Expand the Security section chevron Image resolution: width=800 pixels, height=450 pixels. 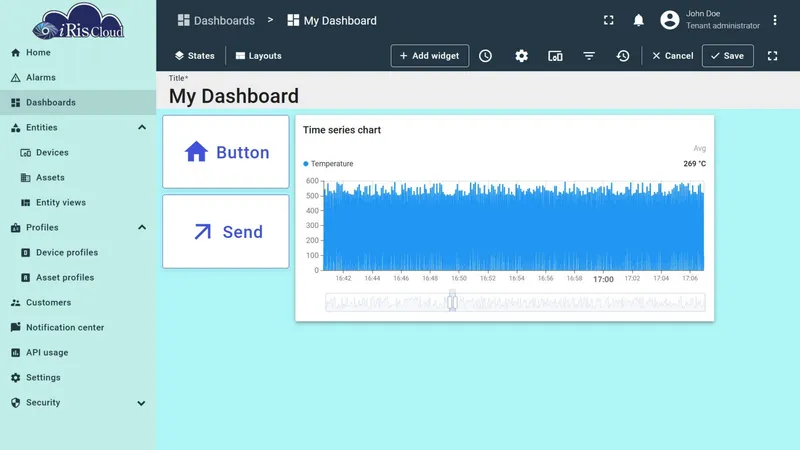click(x=141, y=403)
